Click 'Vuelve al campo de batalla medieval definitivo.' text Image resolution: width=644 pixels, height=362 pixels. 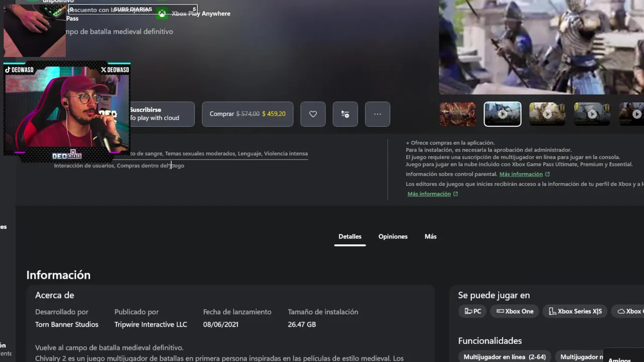point(109,348)
